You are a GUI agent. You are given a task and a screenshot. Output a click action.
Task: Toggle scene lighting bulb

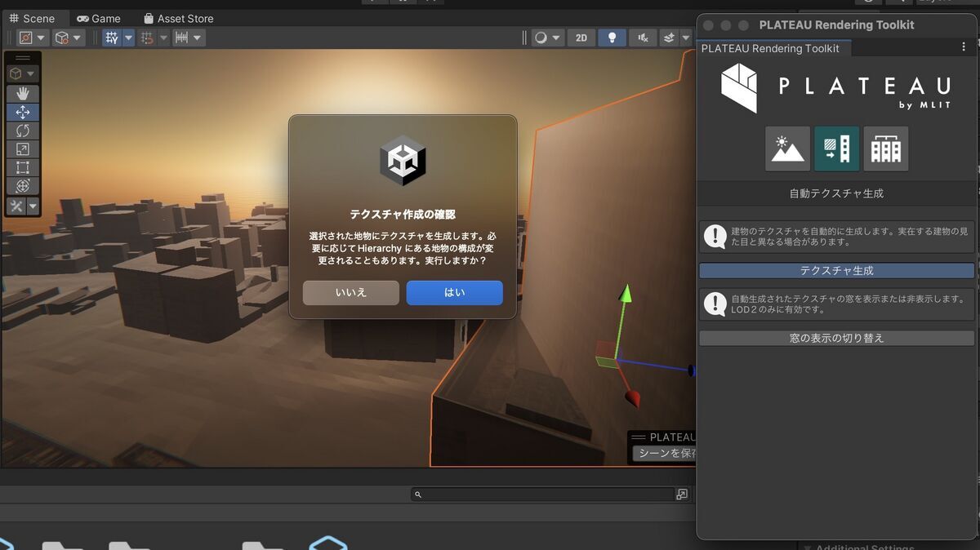point(612,38)
